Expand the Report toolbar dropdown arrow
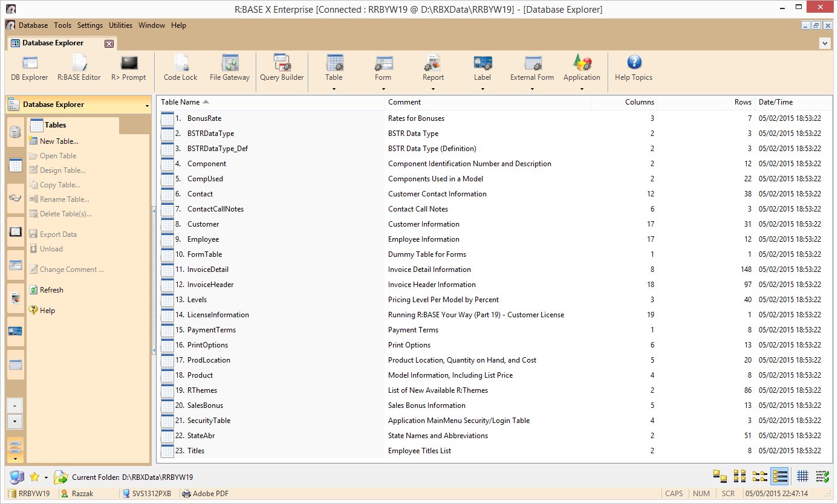Image resolution: width=838 pixels, height=504 pixels. (x=433, y=89)
